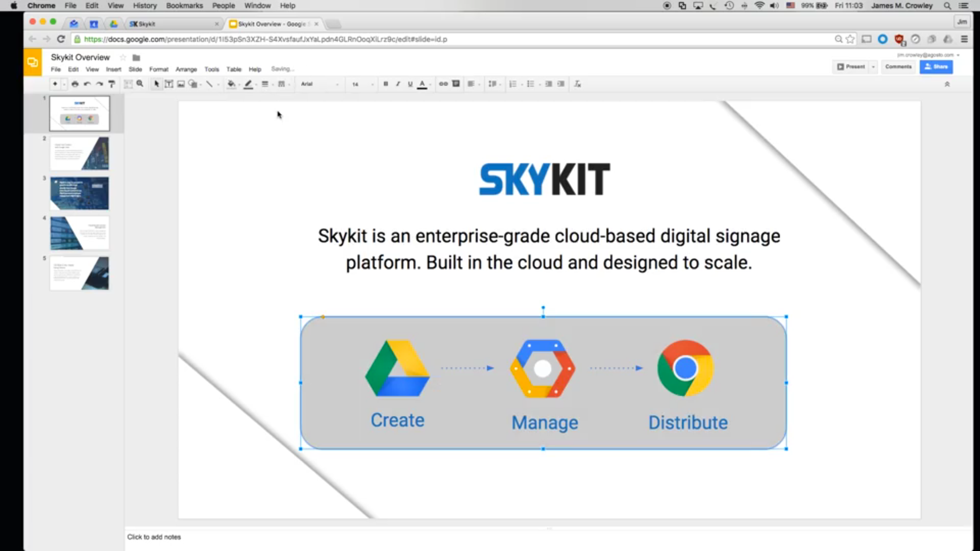
Task: Open the line weight menu
Action: 265,84
